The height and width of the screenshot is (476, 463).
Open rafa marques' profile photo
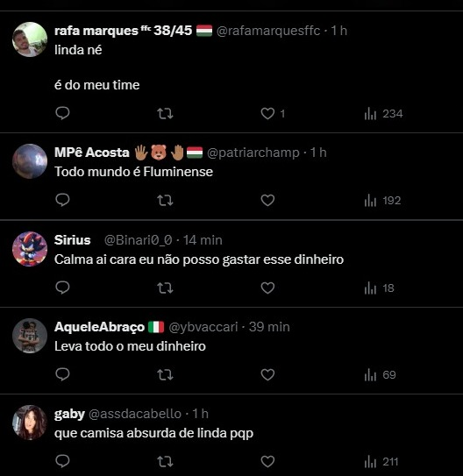tap(30, 39)
